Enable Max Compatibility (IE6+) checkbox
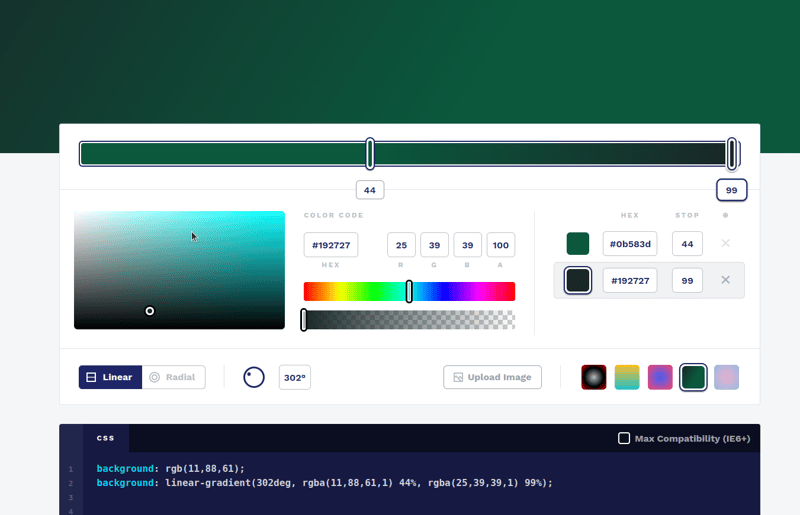Screen dimensions: 800x515 pyautogui.click(x=624, y=438)
